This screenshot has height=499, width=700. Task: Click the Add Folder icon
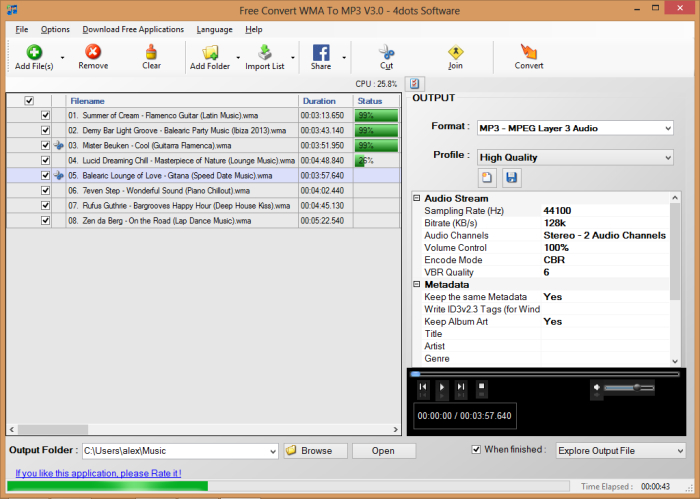click(210, 52)
